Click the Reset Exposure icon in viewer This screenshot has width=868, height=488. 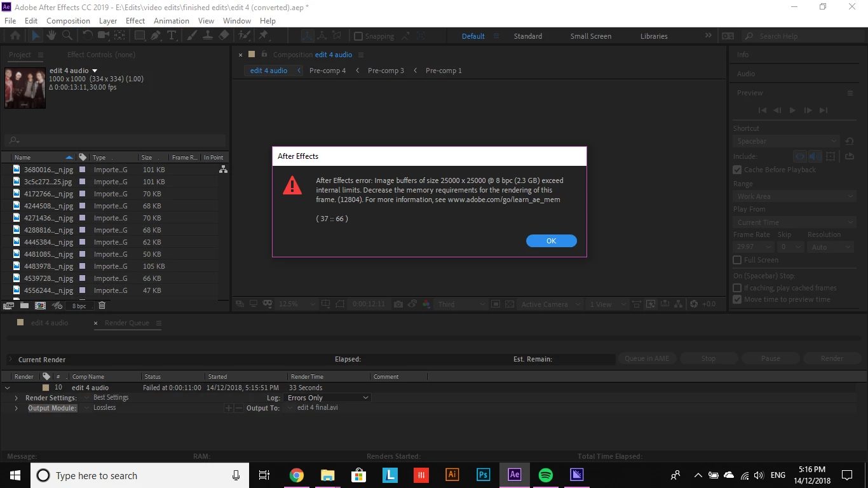tap(694, 304)
